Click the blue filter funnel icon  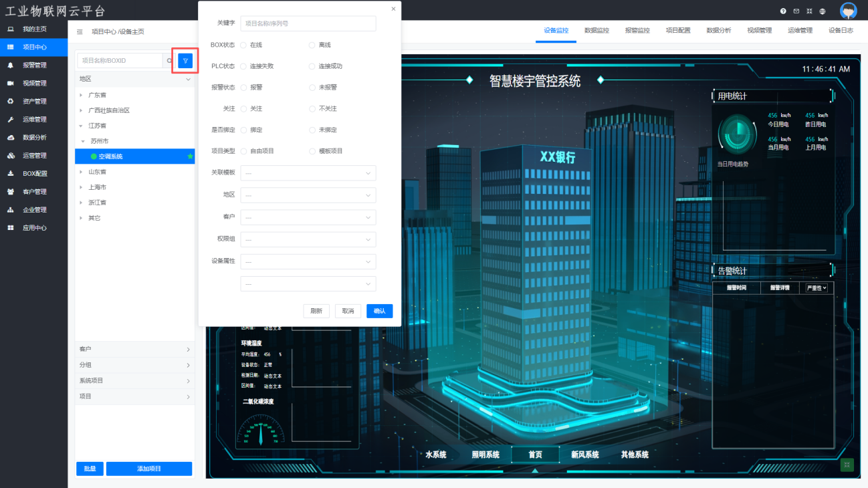(x=185, y=61)
